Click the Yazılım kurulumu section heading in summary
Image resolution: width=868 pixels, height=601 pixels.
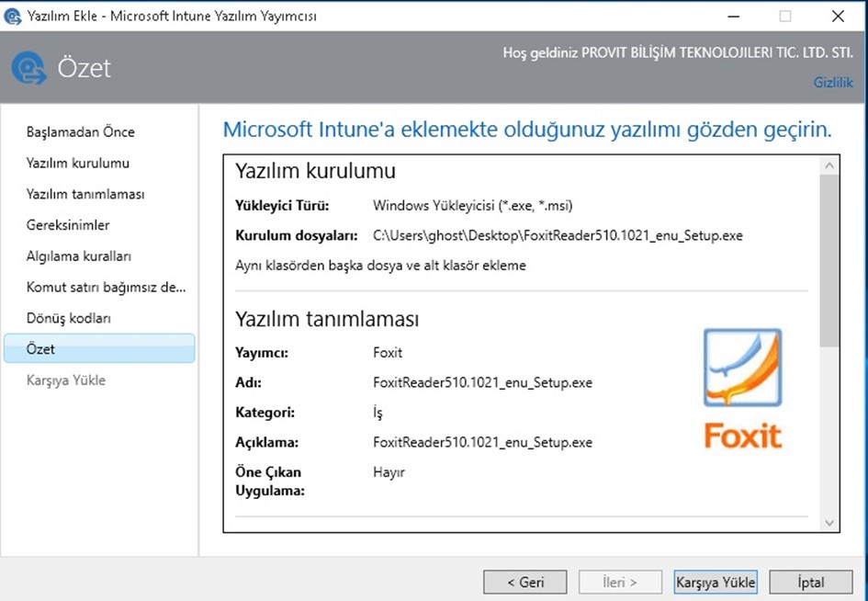point(316,171)
